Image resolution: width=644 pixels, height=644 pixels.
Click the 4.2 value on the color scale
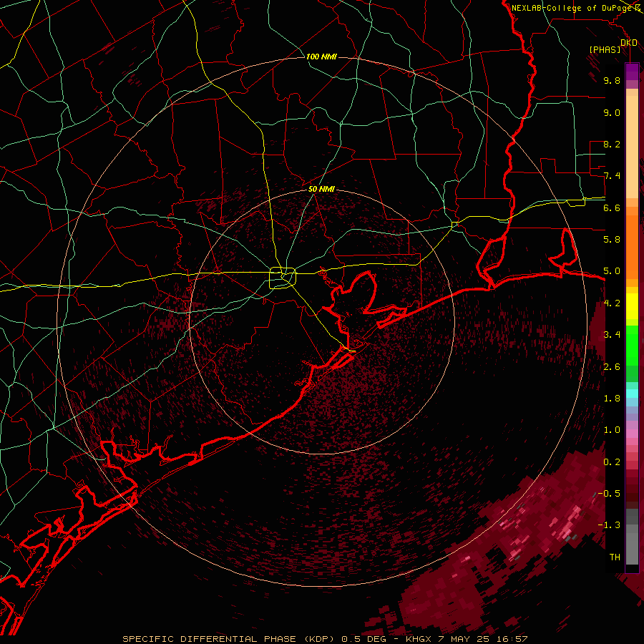coord(612,303)
